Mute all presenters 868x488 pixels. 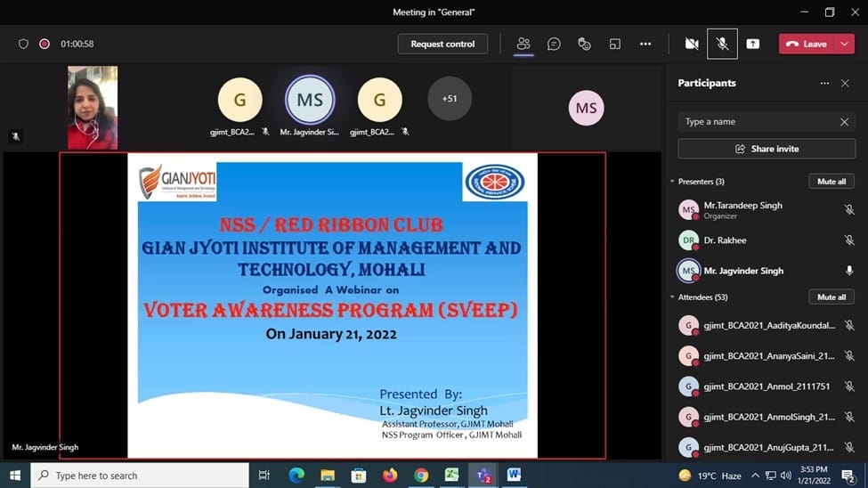(x=831, y=181)
